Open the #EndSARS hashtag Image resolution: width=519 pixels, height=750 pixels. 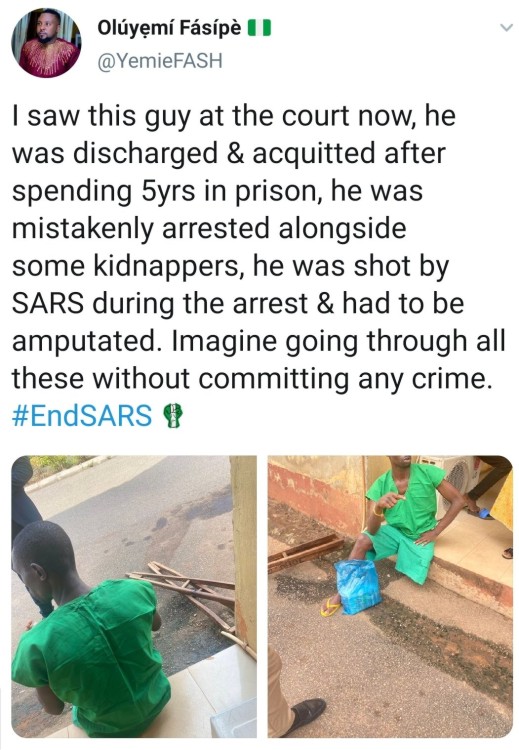tap(82, 415)
